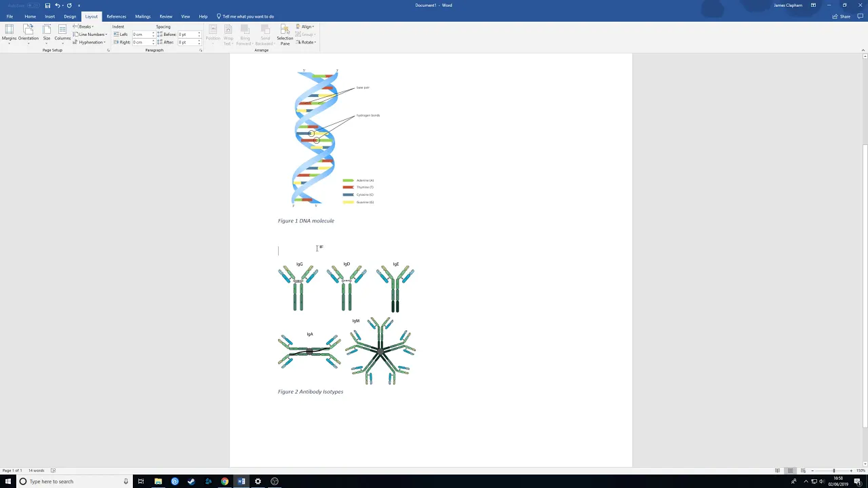Open Task View on the taskbar

click(141, 481)
